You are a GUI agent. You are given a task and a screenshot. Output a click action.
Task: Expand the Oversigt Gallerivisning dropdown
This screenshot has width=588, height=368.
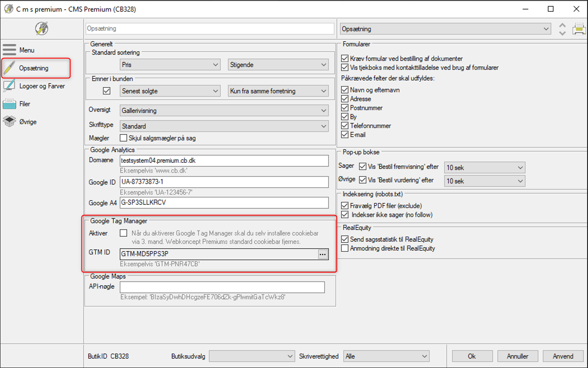click(x=224, y=111)
